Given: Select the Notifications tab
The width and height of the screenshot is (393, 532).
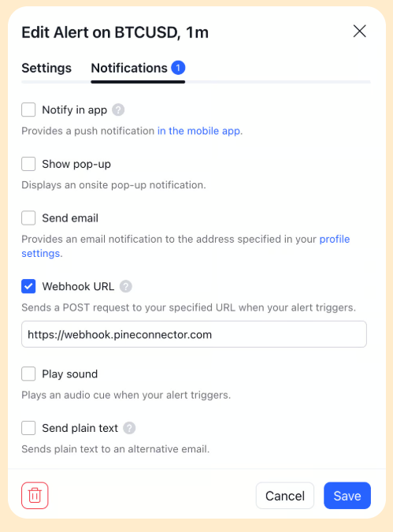Looking at the screenshot, I should (129, 68).
